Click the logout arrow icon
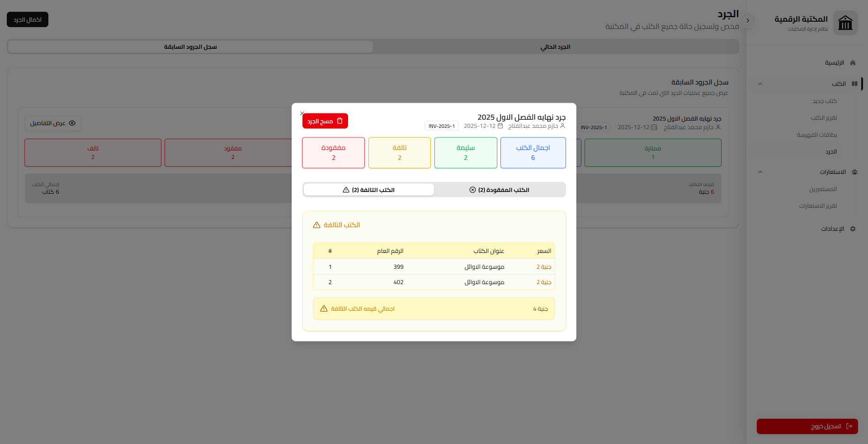The height and width of the screenshot is (444, 868). [849, 426]
